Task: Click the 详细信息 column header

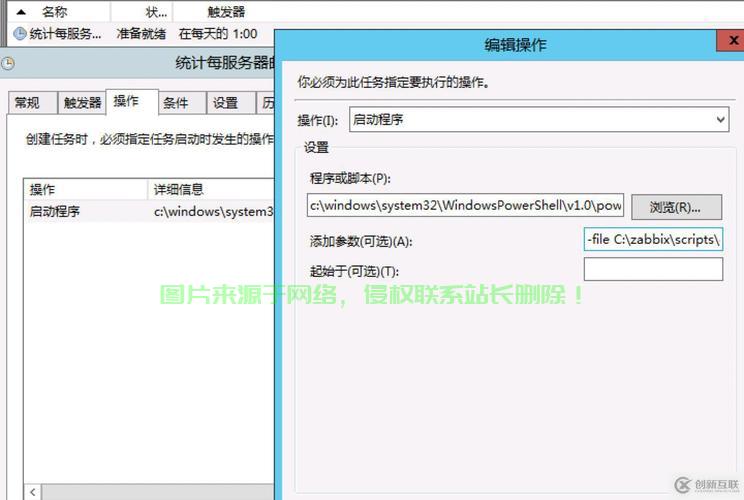Action: (x=178, y=190)
